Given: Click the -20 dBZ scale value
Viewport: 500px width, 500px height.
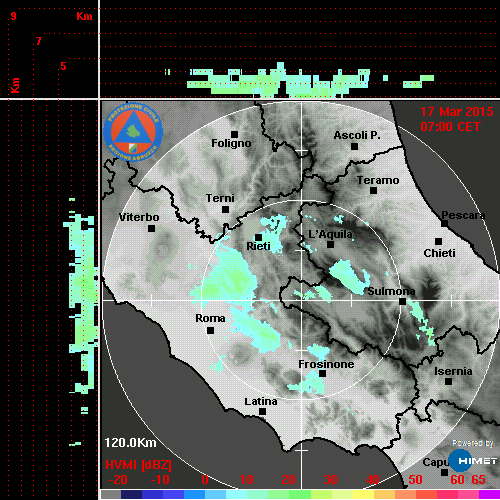Looking at the screenshot, I should [x=118, y=480].
